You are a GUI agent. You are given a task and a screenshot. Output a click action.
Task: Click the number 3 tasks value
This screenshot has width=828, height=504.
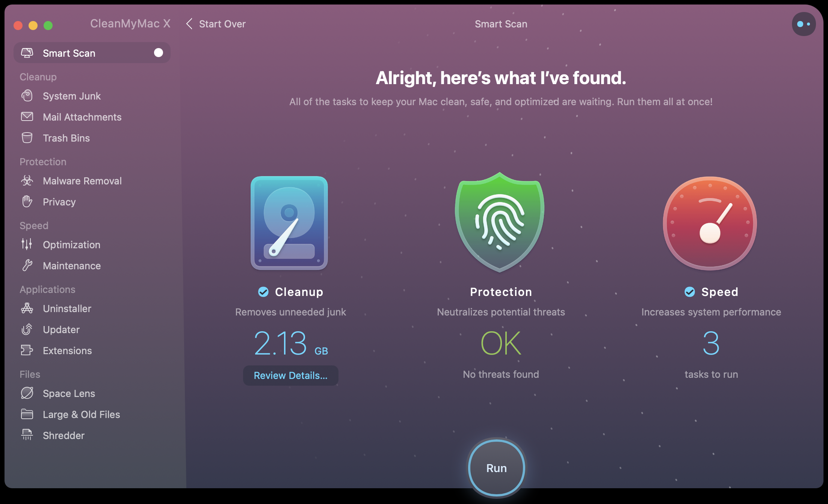coord(711,343)
